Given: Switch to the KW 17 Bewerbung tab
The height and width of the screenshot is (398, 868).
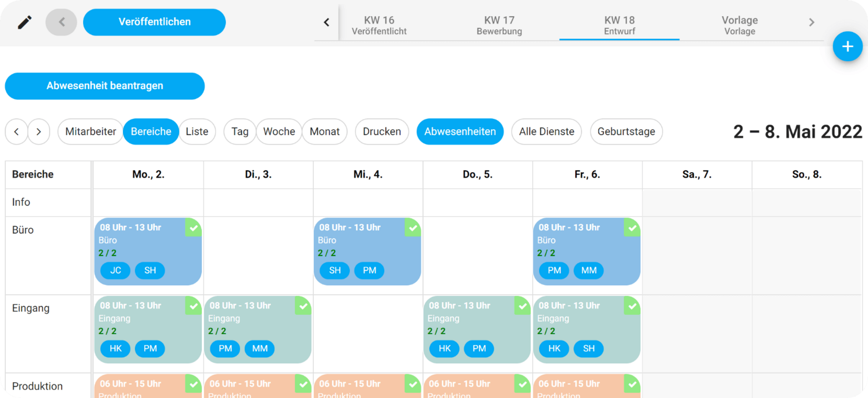Looking at the screenshot, I should [499, 25].
